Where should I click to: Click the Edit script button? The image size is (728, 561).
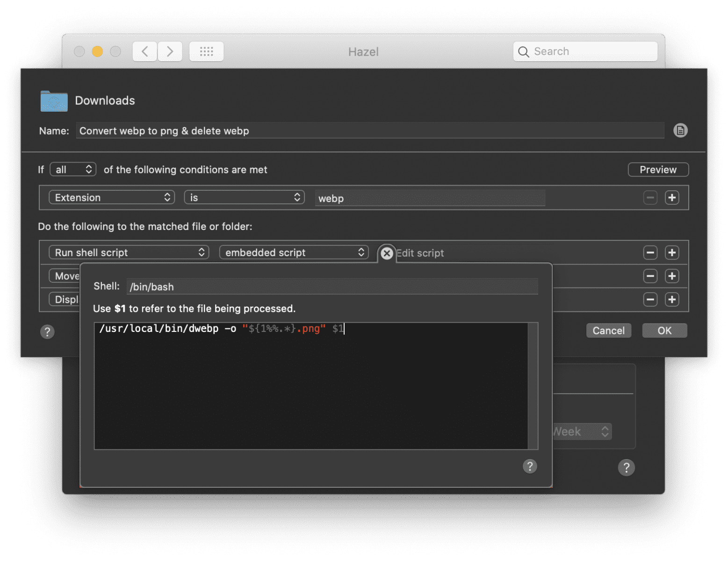tap(420, 253)
